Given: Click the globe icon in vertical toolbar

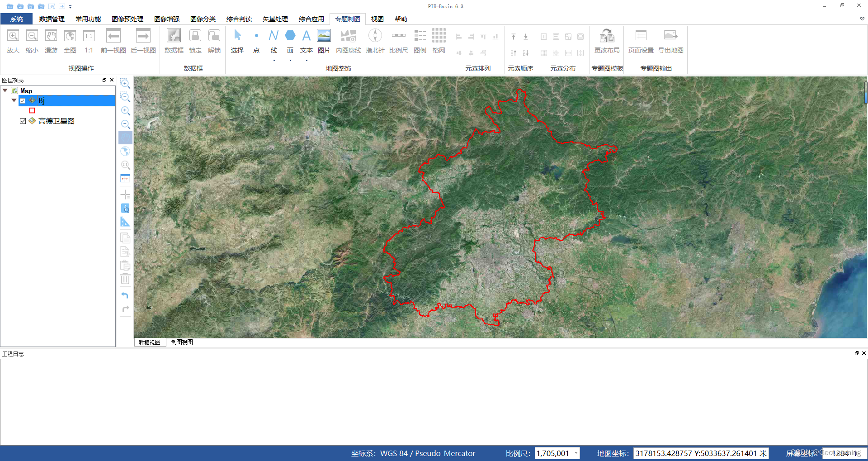Looking at the screenshot, I should [x=125, y=151].
